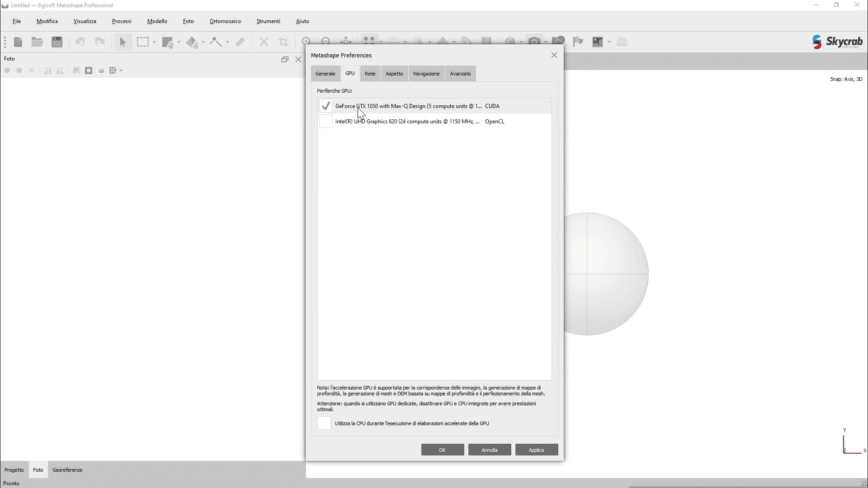
Task: Switch to the Avanzato preferences tab
Action: click(x=460, y=74)
